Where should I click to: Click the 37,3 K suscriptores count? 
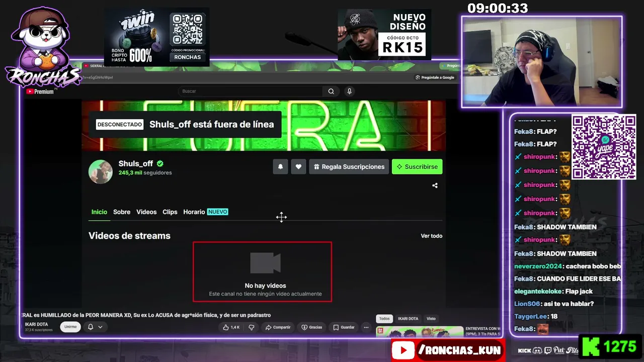point(39,330)
